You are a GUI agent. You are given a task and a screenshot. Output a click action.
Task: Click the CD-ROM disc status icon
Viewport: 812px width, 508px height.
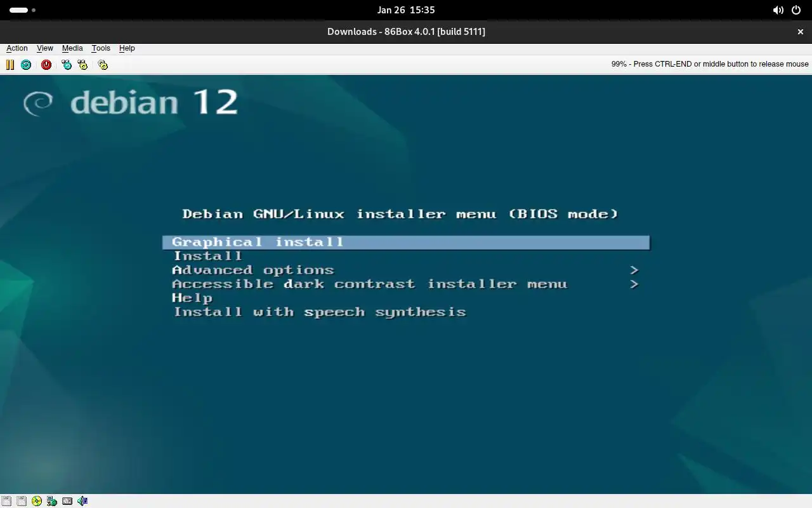click(x=37, y=501)
